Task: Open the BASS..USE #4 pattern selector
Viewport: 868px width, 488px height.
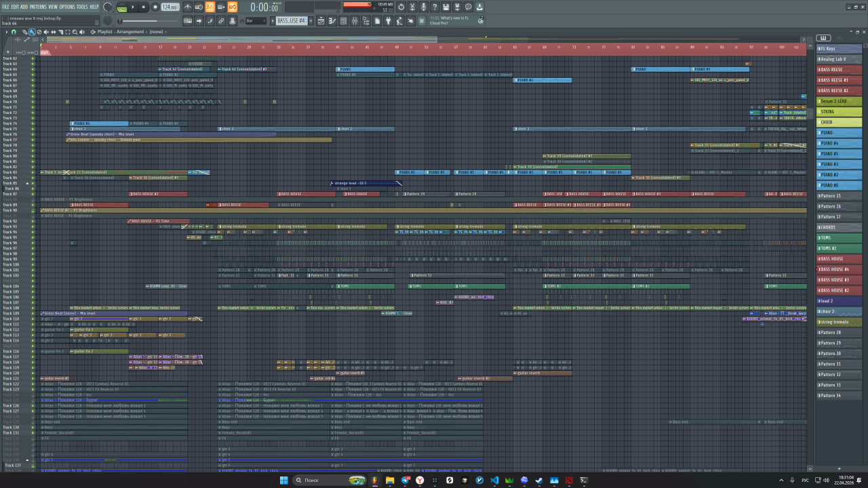Action: pos(291,21)
